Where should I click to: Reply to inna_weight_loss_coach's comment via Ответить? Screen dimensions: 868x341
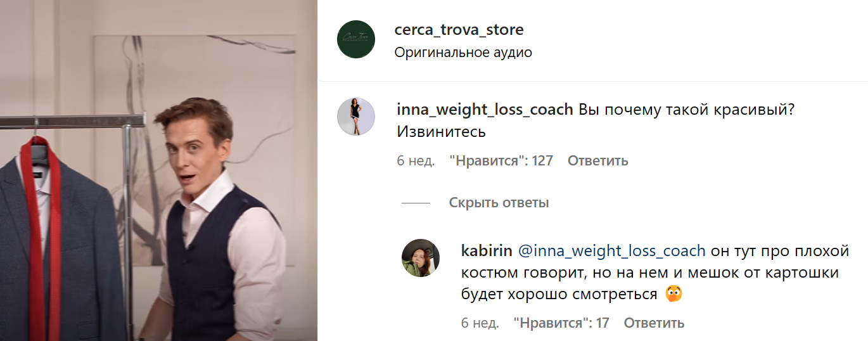[x=597, y=160]
